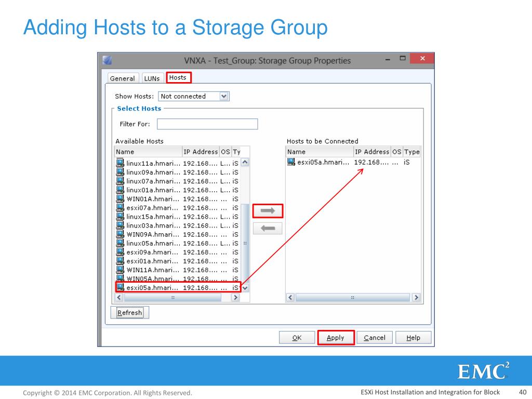Sort Hosts to be Connected by IP Address
The width and height of the screenshot is (532, 399).
tap(372, 152)
